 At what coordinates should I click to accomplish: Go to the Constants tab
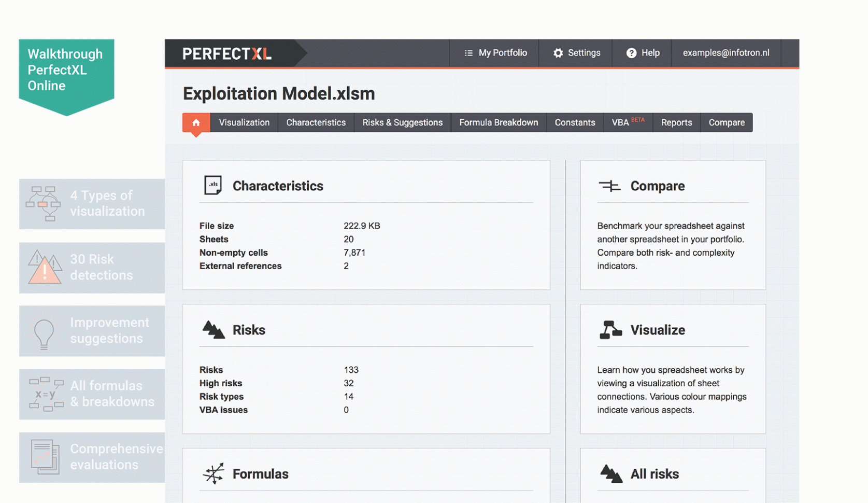coord(575,123)
